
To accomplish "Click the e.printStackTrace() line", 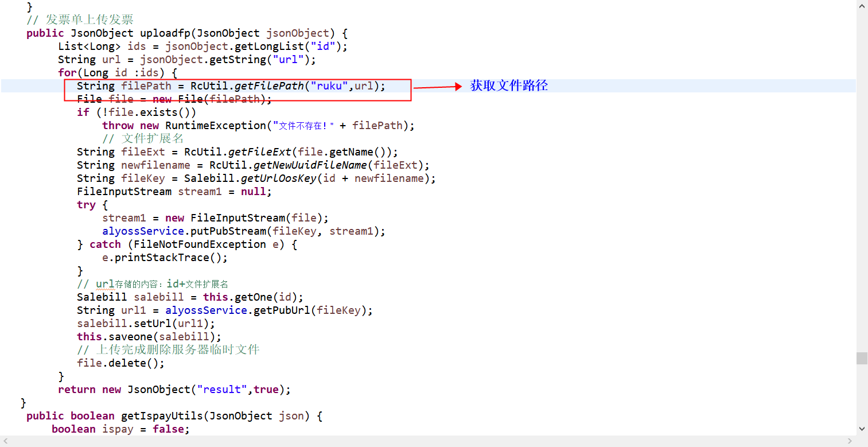I will [165, 258].
